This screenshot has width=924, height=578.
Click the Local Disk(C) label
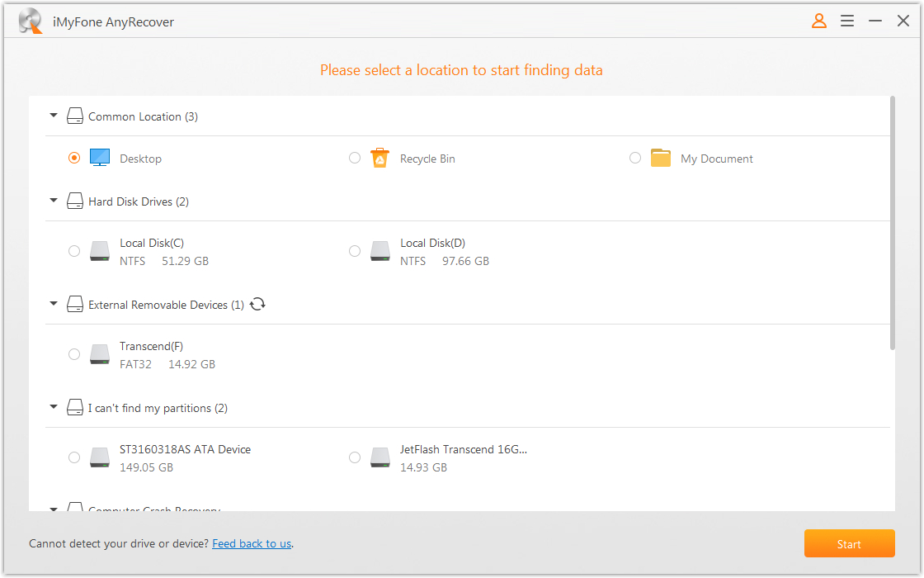(152, 243)
